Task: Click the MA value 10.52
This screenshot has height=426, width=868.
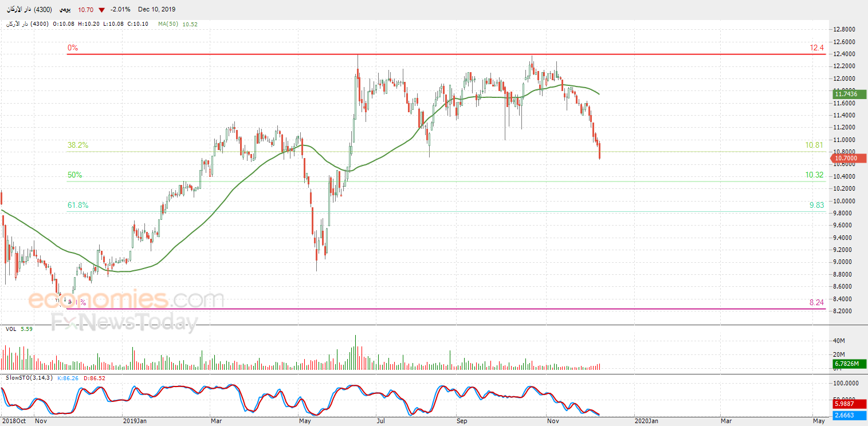Action: tap(190, 24)
